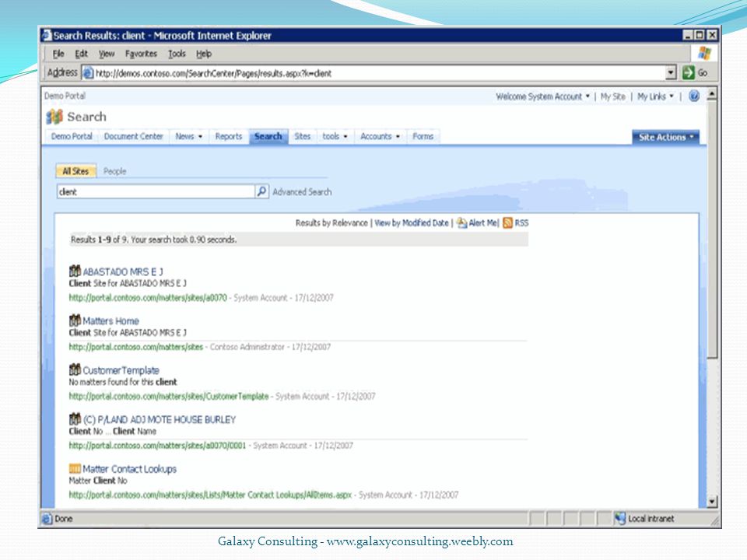The height and width of the screenshot is (560, 747).
Task: Open the ABASTADO MRS E J result title
Action: click(123, 271)
